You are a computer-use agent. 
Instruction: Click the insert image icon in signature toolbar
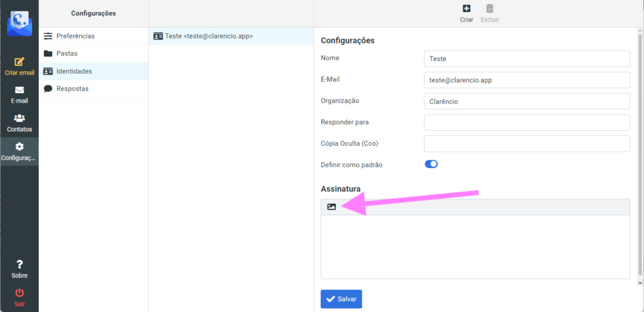tap(331, 207)
